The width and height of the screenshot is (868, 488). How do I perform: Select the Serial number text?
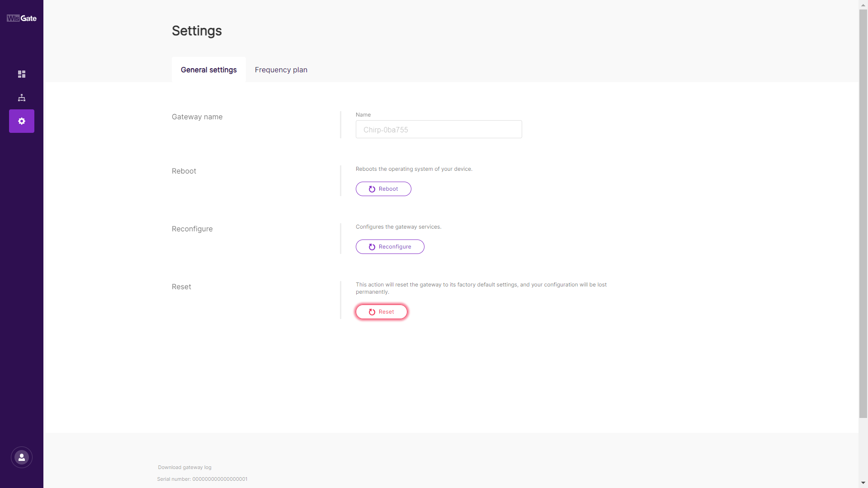[202, 479]
